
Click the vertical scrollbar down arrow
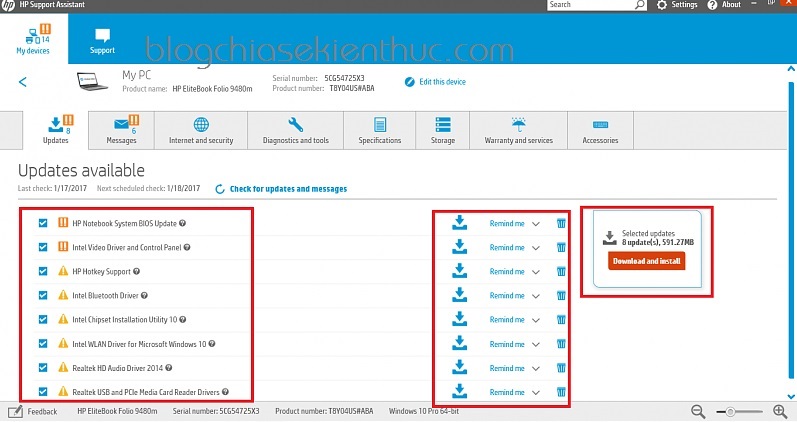pos(791,396)
